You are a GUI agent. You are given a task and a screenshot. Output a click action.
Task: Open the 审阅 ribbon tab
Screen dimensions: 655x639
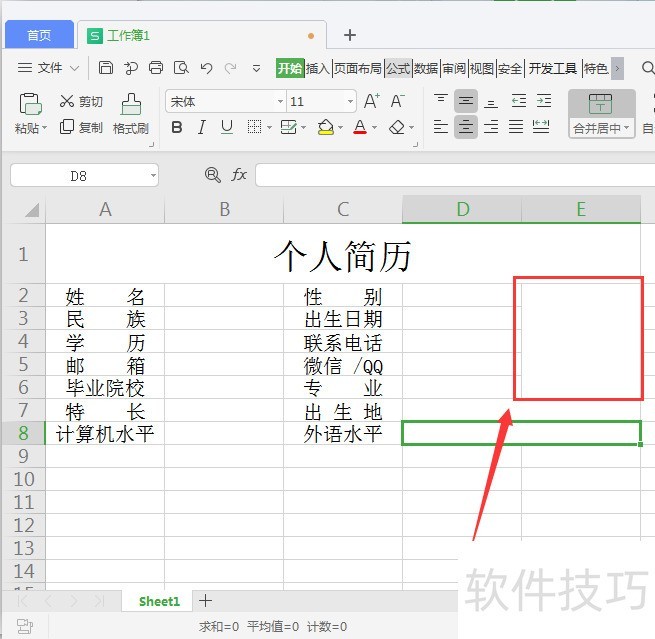[x=454, y=68]
